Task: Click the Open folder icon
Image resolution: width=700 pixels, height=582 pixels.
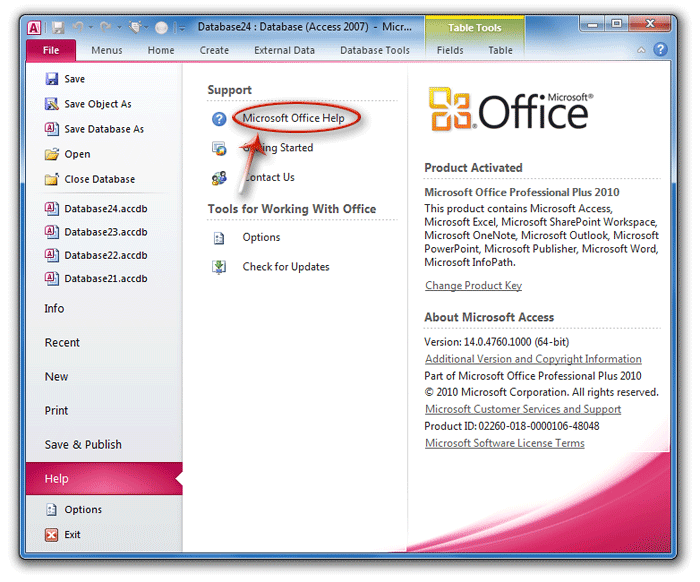Action: tap(52, 154)
